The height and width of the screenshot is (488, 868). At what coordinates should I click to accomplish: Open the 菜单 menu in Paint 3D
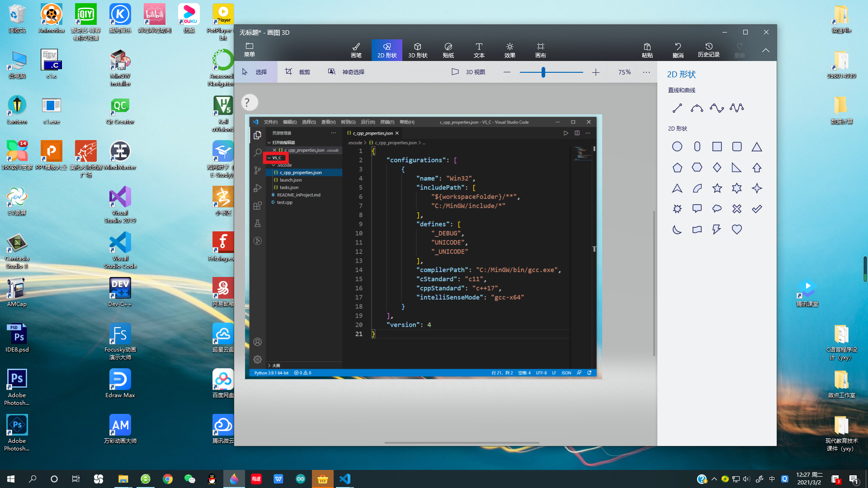pyautogui.click(x=250, y=50)
